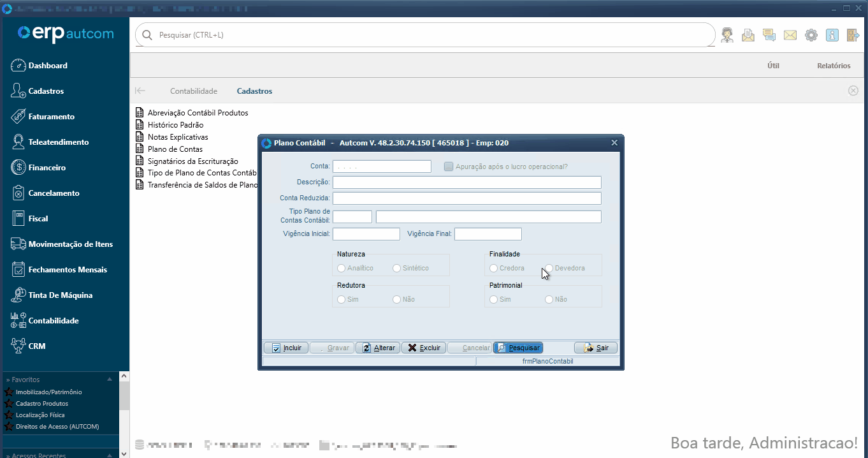This screenshot has height=458, width=868.
Task: Click the Conta input field
Action: [382, 166]
